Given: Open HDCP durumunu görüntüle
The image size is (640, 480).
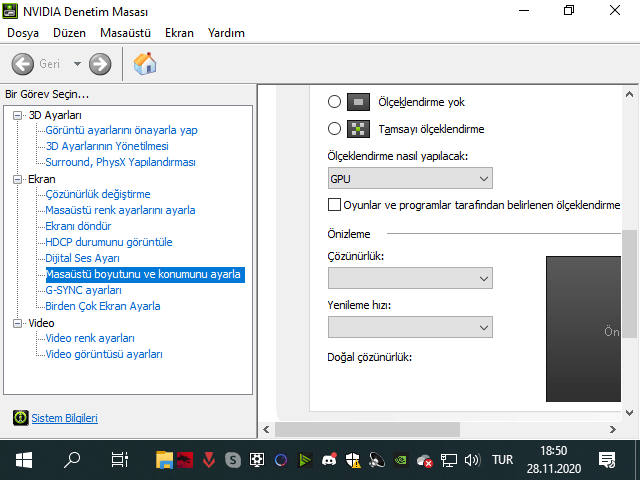Looking at the screenshot, I should click(x=109, y=242).
